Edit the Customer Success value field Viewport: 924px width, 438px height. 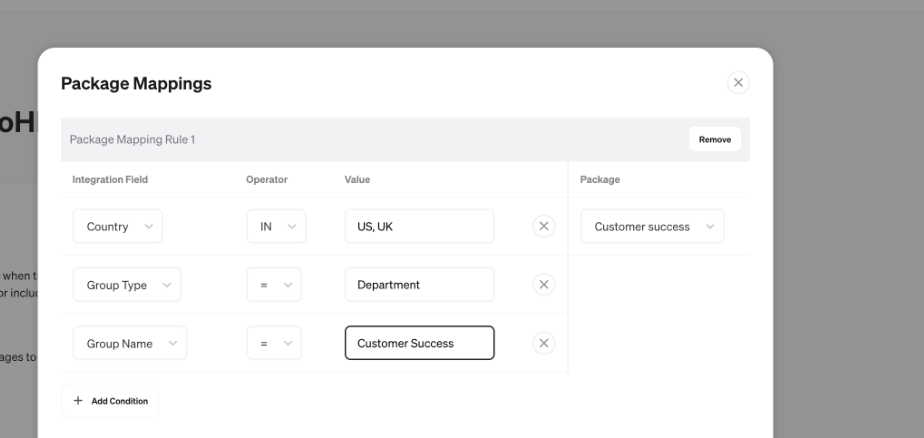420,343
